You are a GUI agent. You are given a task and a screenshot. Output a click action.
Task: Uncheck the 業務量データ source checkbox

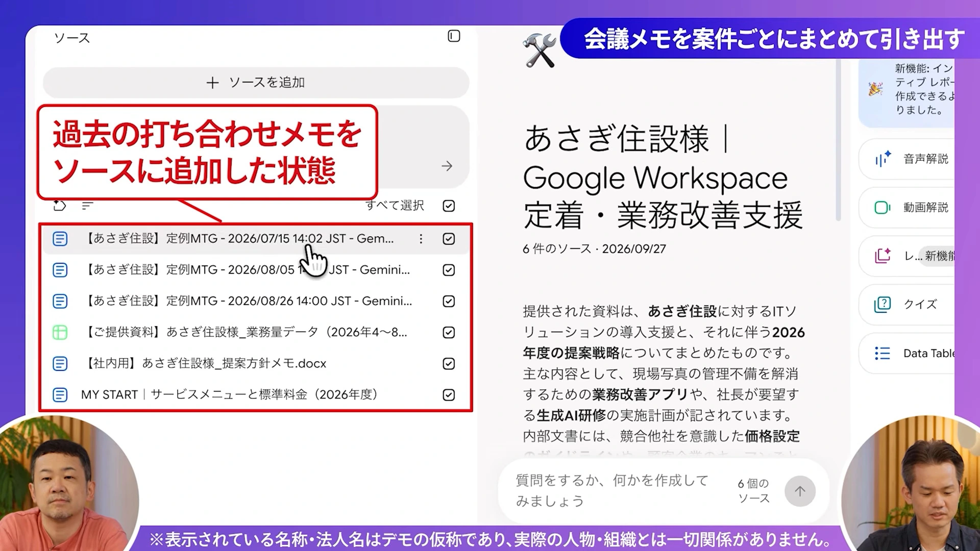(449, 333)
